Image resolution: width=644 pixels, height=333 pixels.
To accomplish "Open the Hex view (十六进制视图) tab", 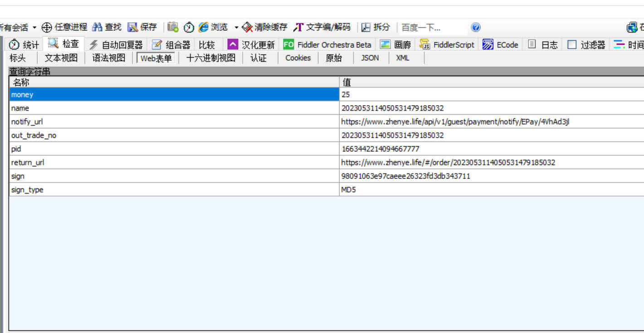I will tap(211, 58).
